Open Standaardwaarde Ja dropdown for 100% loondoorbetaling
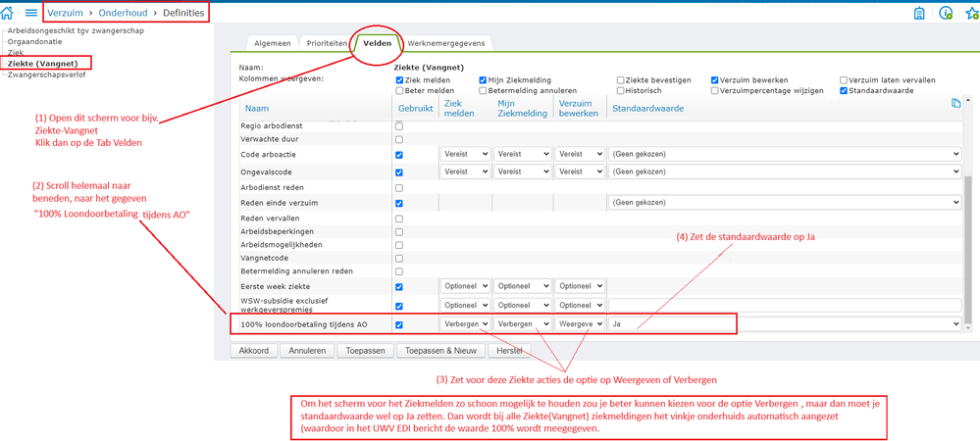 pos(785,324)
